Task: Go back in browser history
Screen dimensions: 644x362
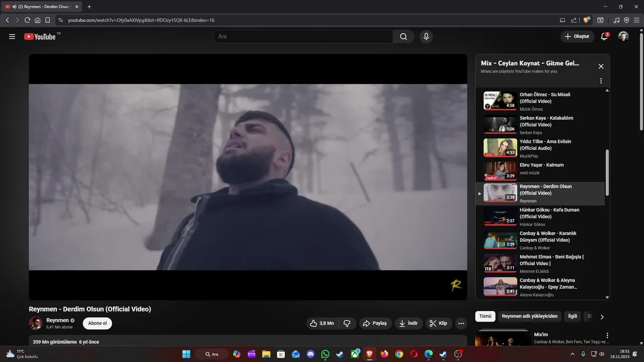Action: click(8, 20)
